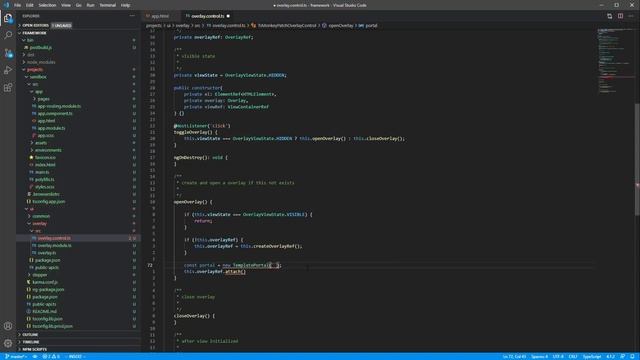This screenshot has height=360, width=640.
Task: Click the master branch indicator in status bar
Action: [16, 356]
